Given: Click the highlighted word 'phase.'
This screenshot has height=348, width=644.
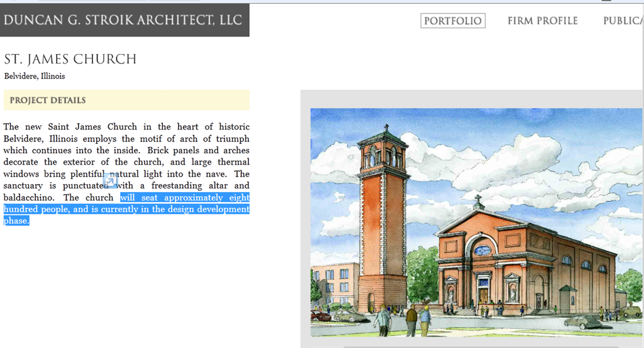Looking at the screenshot, I should coord(16,220).
